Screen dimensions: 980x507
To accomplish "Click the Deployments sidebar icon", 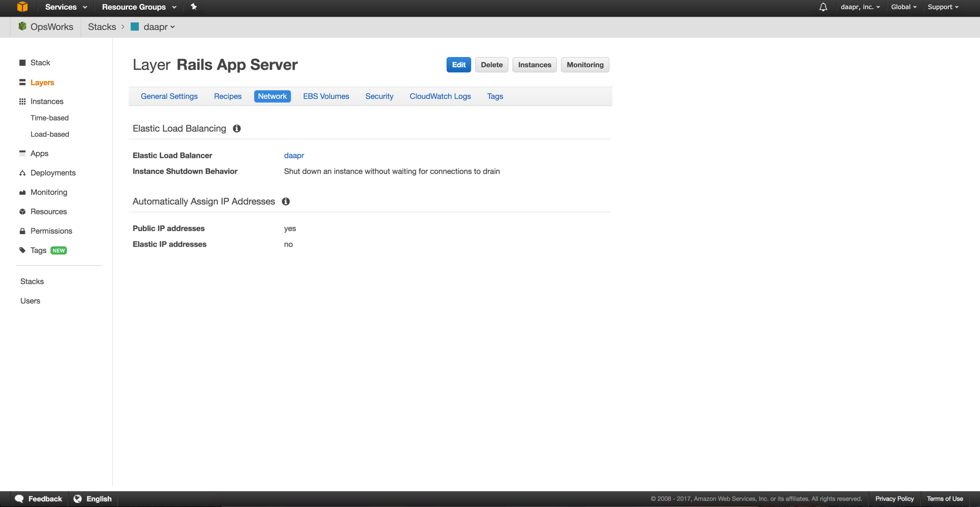I will coord(22,173).
